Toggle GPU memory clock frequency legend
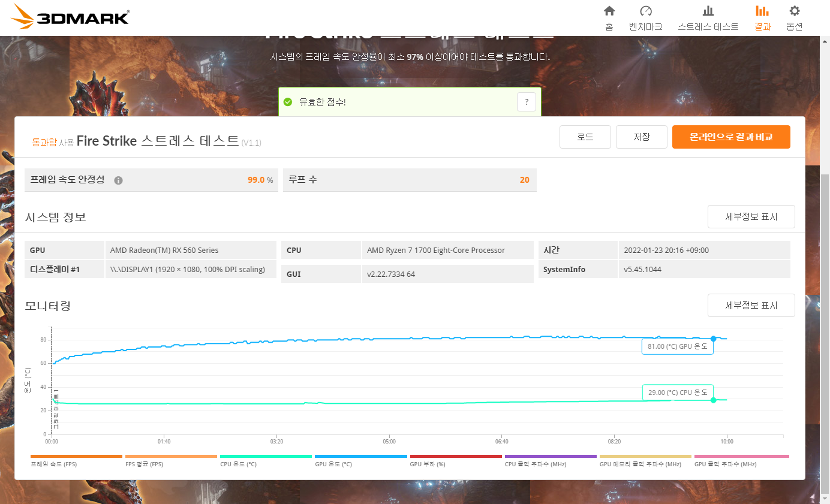This screenshot has height=504, width=830. (x=645, y=461)
